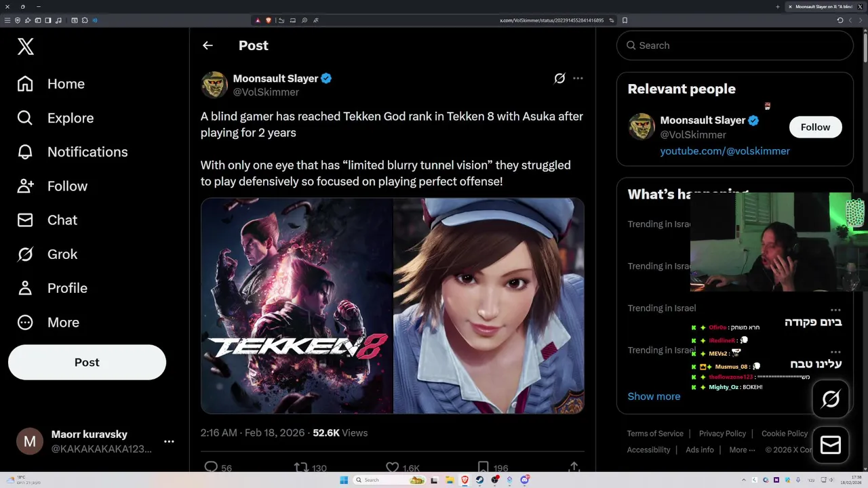Image resolution: width=868 pixels, height=488 pixels.
Task: Reload the page with refresh icon
Action: click(840, 20)
